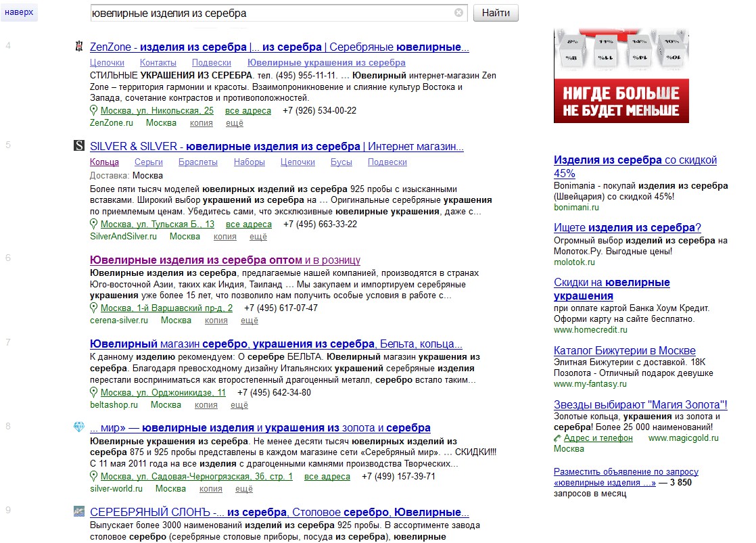Show all addresses for silver-world.ru
Image resolution: width=756 pixels, height=543 pixels.
coord(327,477)
